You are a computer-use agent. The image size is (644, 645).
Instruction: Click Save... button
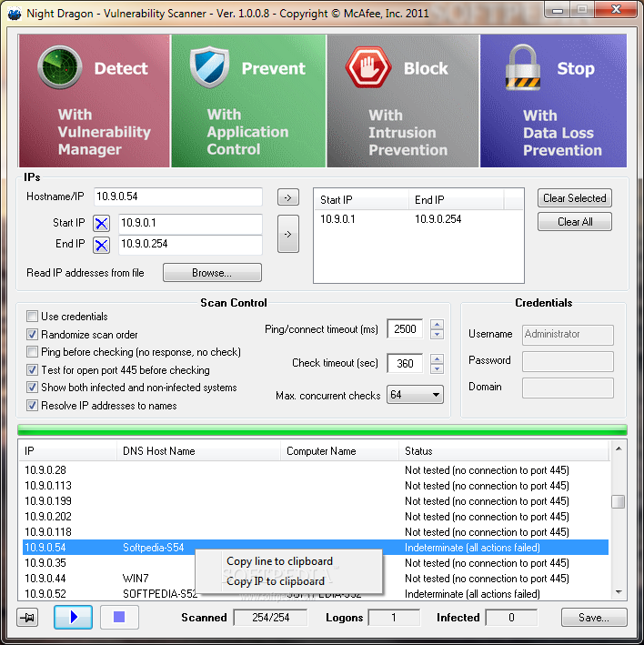[x=594, y=618]
